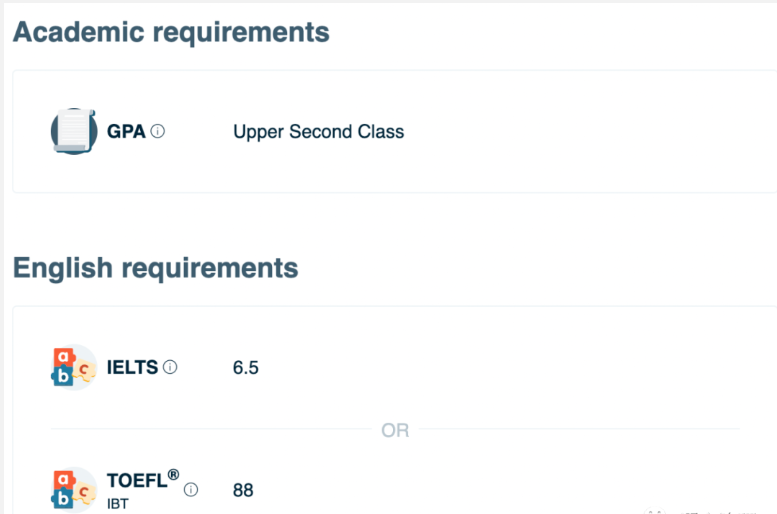
Task: Click the GPA label text
Action: [x=126, y=131]
